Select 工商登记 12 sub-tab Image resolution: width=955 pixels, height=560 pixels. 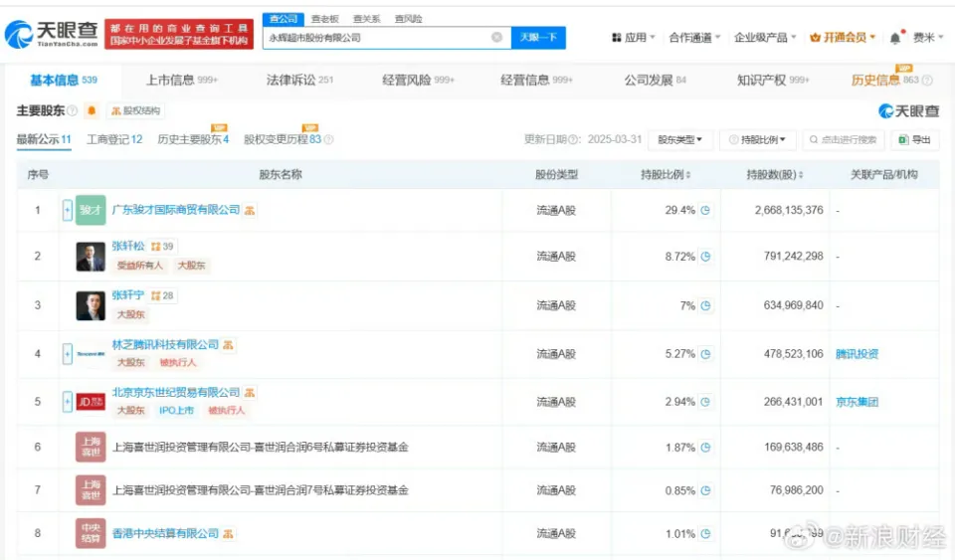point(114,139)
